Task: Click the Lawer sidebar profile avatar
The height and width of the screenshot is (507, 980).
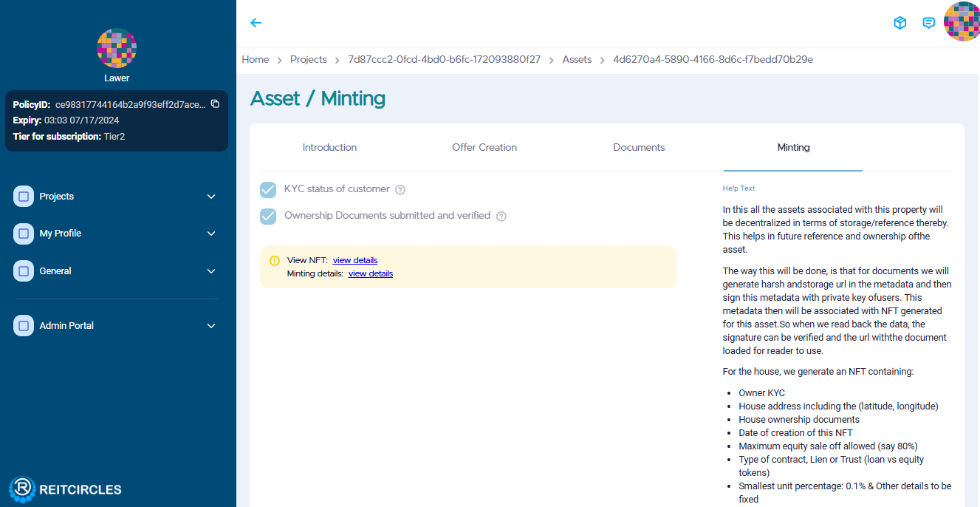Action: click(117, 49)
